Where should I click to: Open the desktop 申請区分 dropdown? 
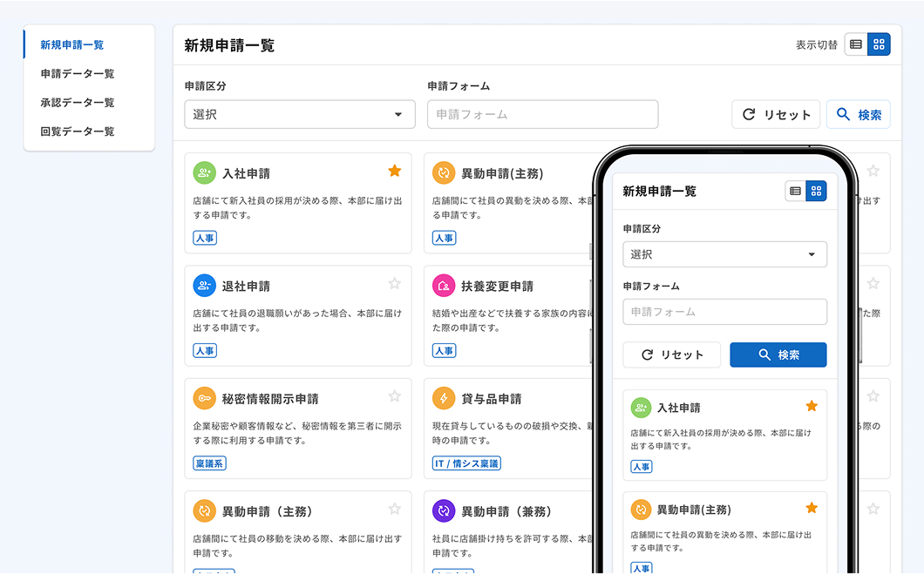[x=299, y=114]
